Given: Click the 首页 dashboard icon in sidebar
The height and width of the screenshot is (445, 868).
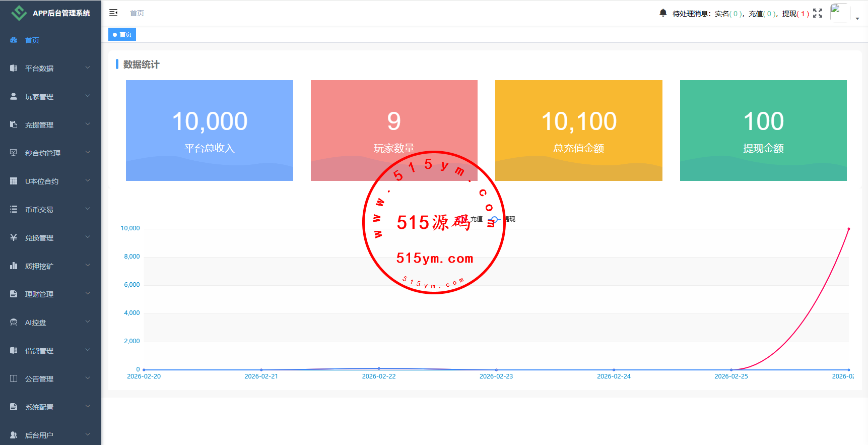Looking at the screenshot, I should (x=14, y=40).
